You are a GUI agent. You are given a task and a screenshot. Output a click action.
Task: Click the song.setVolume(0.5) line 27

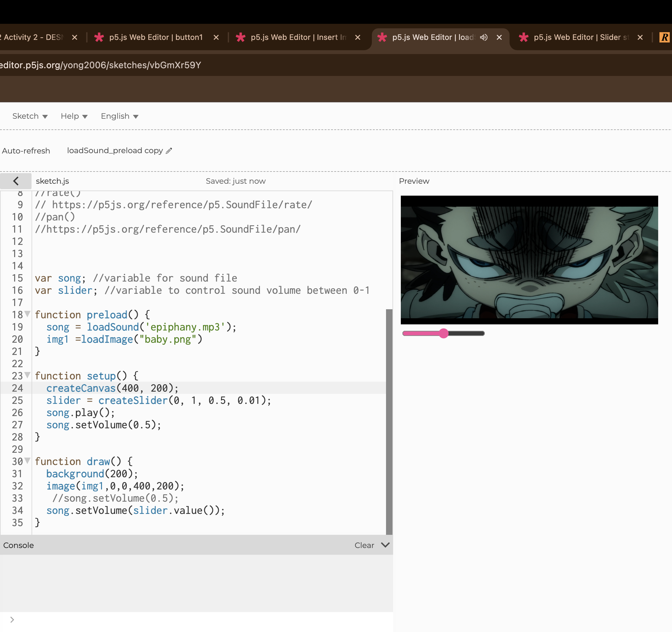(x=104, y=425)
